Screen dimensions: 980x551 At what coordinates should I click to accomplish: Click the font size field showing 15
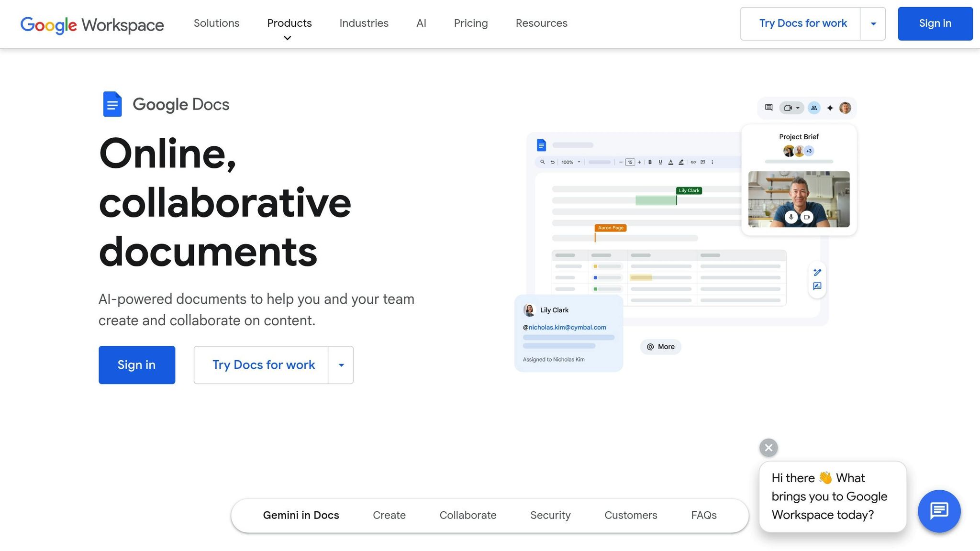tap(630, 162)
